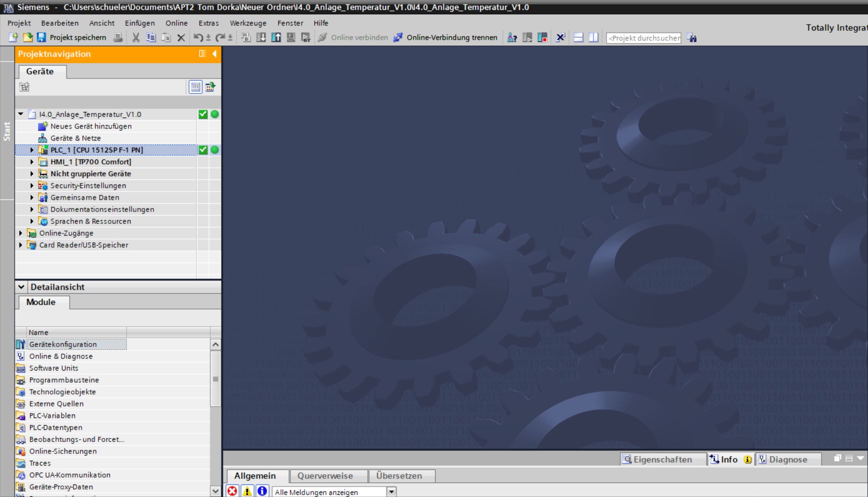Image resolution: width=868 pixels, height=497 pixels.
Task: Open Neues Gerät hinzufügen
Action: (90, 126)
